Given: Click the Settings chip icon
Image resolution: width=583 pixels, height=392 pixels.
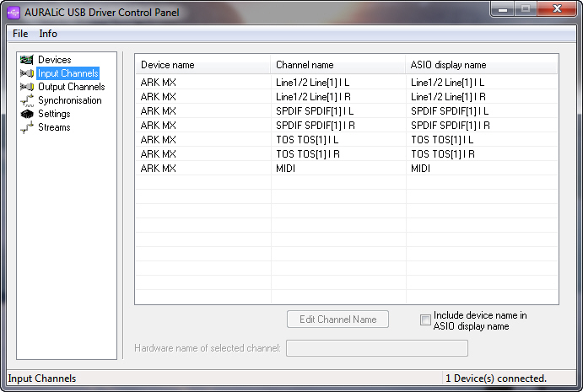Looking at the screenshot, I should click(27, 114).
